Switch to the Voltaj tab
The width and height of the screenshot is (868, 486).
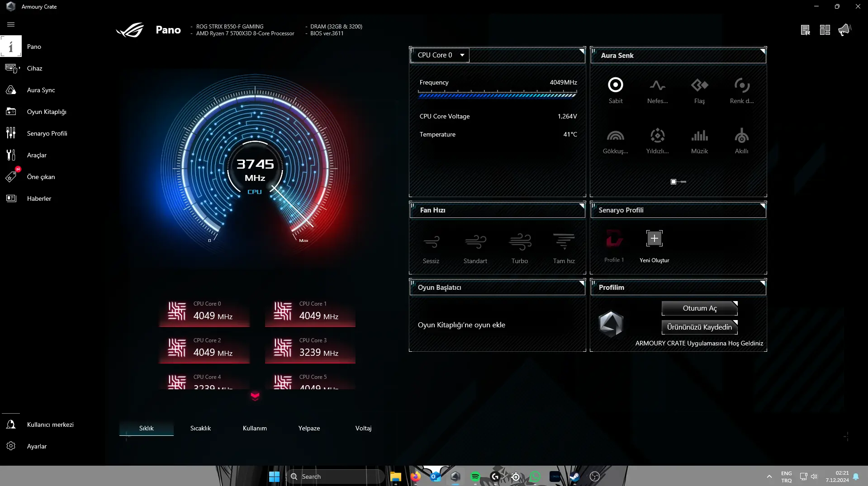363,428
